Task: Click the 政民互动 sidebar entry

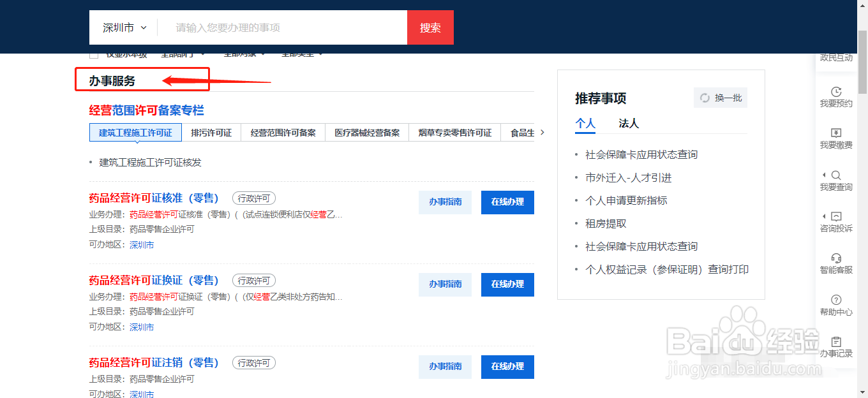Action: pyautogui.click(x=836, y=57)
